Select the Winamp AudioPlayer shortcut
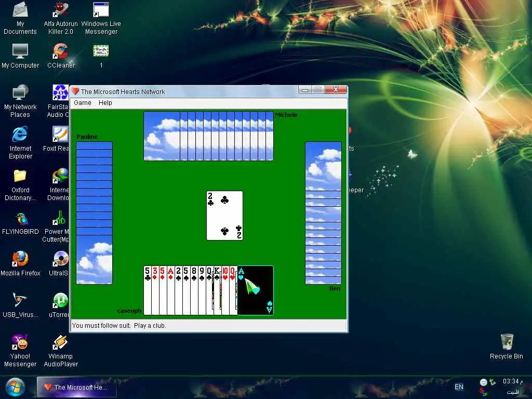 (x=61, y=351)
